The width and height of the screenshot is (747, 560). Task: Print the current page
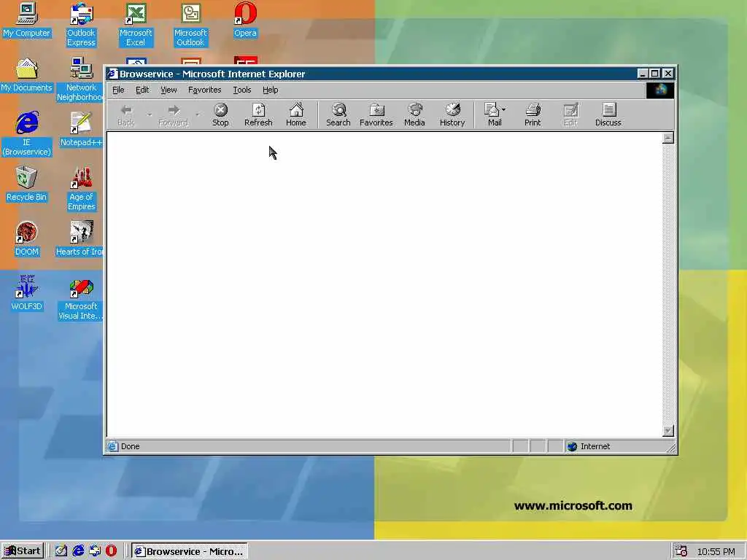click(x=533, y=114)
